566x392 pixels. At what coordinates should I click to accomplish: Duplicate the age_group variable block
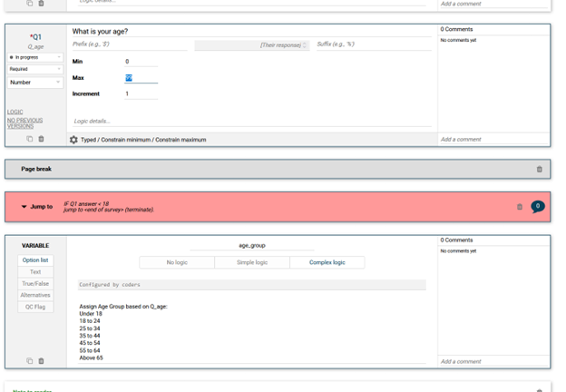(x=30, y=360)
